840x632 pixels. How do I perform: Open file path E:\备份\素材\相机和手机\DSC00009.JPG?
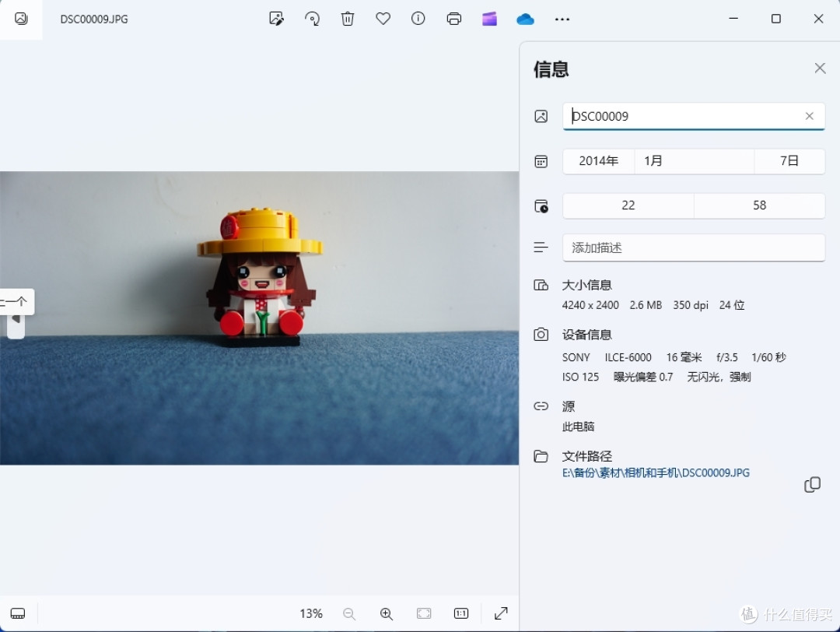pos(656,472)
